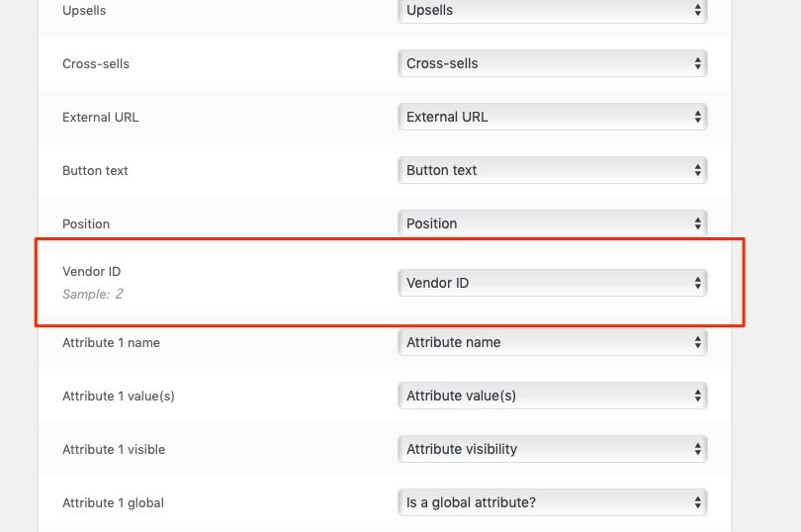Open the Upsells mapping dropdown
Image resolution: width=801 pixels, height=532 pixels.
(552, 10)
